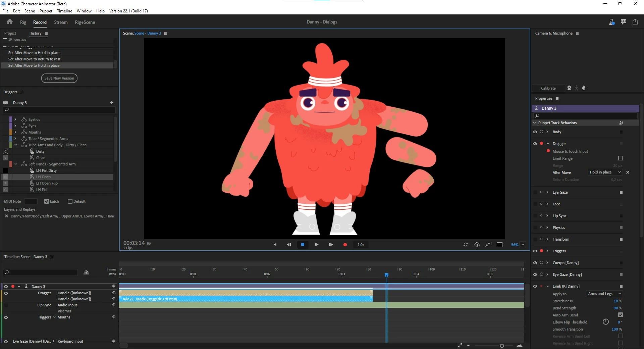This screenshot has width=644, height=349.
Task: Toggle the scene background color icon
Action: coord(499,245)
